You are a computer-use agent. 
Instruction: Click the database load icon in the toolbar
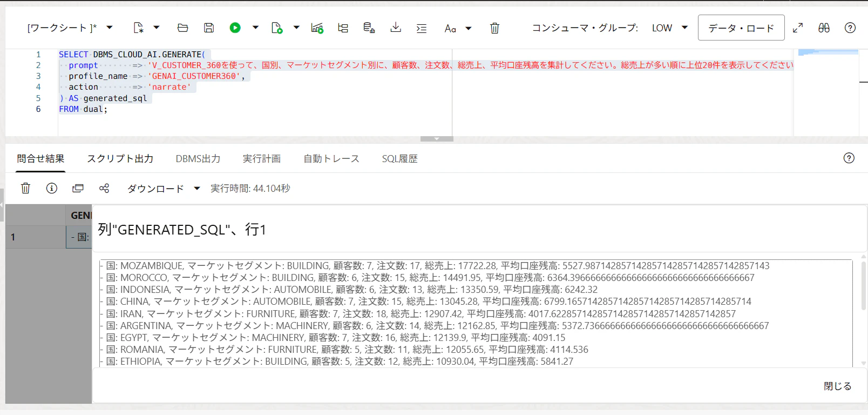tap(369, 28)
